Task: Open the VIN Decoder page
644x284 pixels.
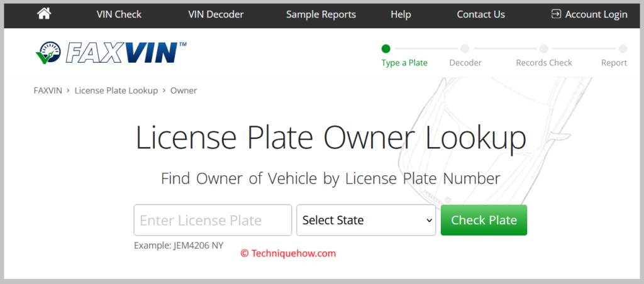Action: 216,14
